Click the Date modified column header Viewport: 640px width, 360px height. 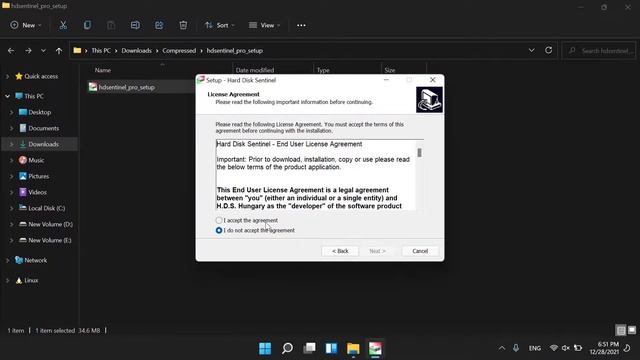[255, 70]
